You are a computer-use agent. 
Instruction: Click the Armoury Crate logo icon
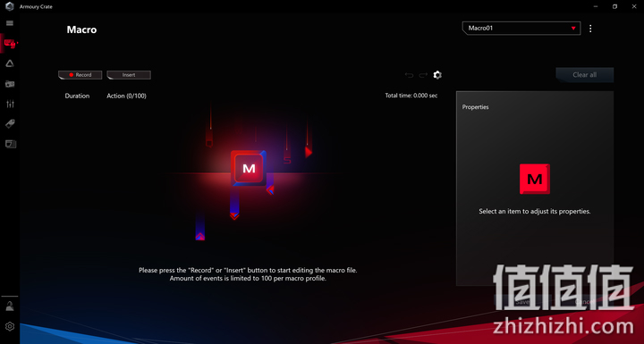coord(10,6)
